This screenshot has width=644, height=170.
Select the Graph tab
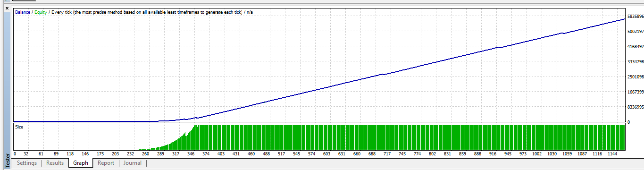(81, 163)
